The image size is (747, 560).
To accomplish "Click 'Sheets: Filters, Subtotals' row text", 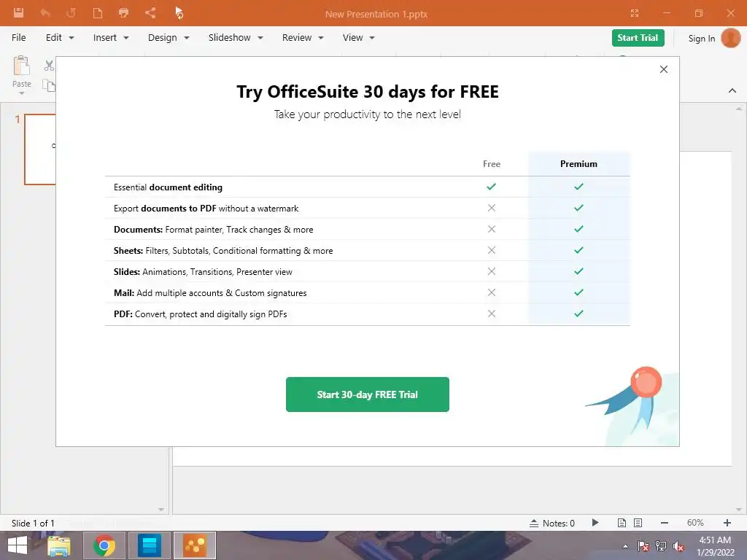I will (x=223, y=251).
